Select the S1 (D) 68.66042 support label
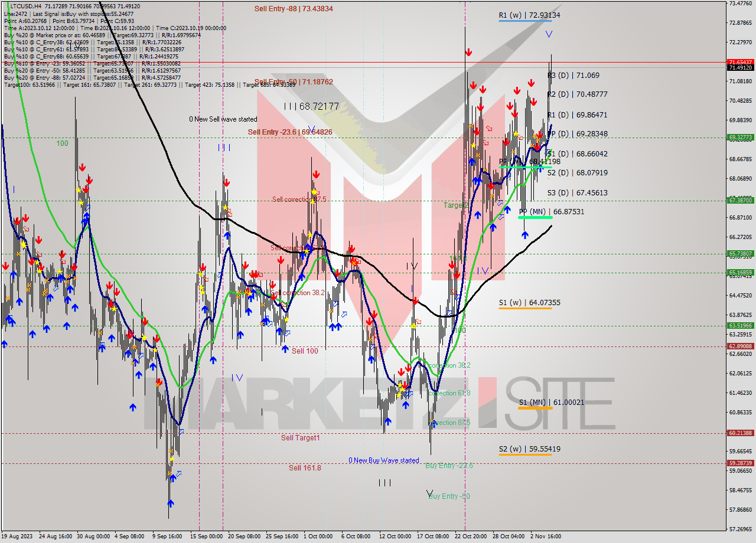Screen dimensions: 756x543 (x=577, y=153)
